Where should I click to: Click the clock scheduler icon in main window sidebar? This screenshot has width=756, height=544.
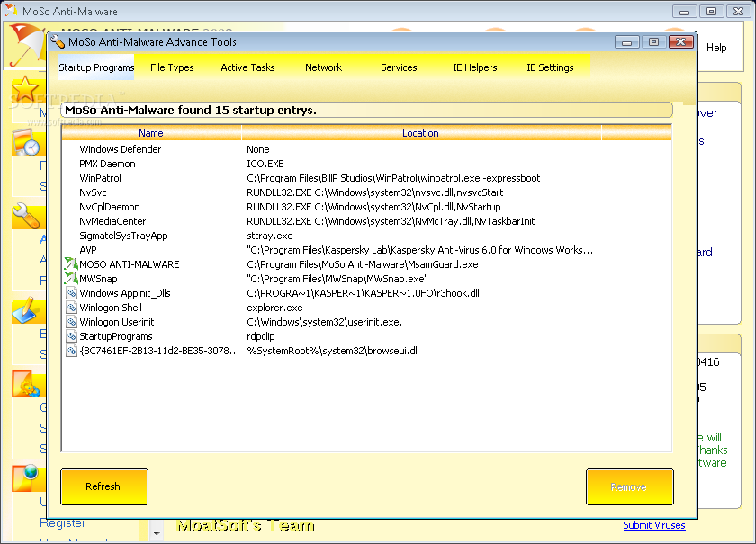point(25,143)
